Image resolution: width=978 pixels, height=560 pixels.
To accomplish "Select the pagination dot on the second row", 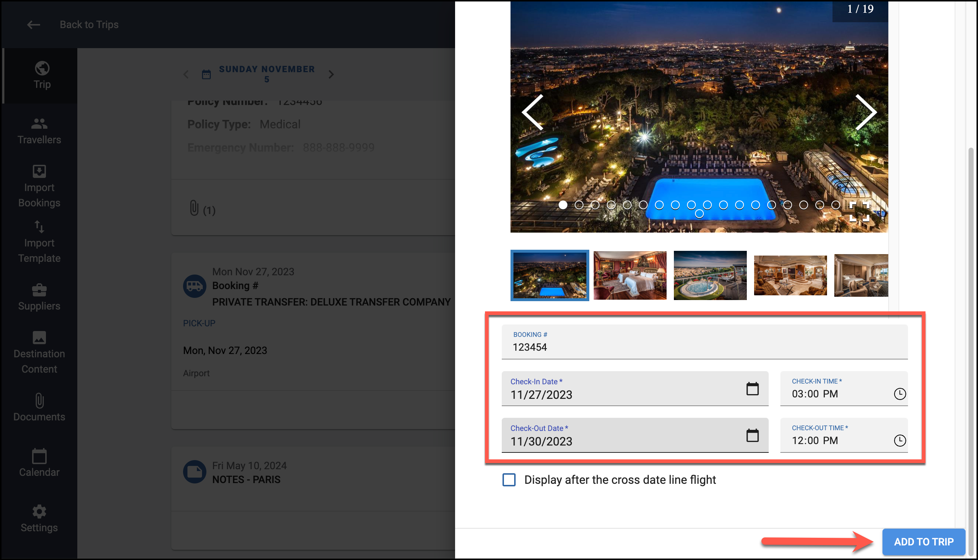I will [x=699, y=214].
